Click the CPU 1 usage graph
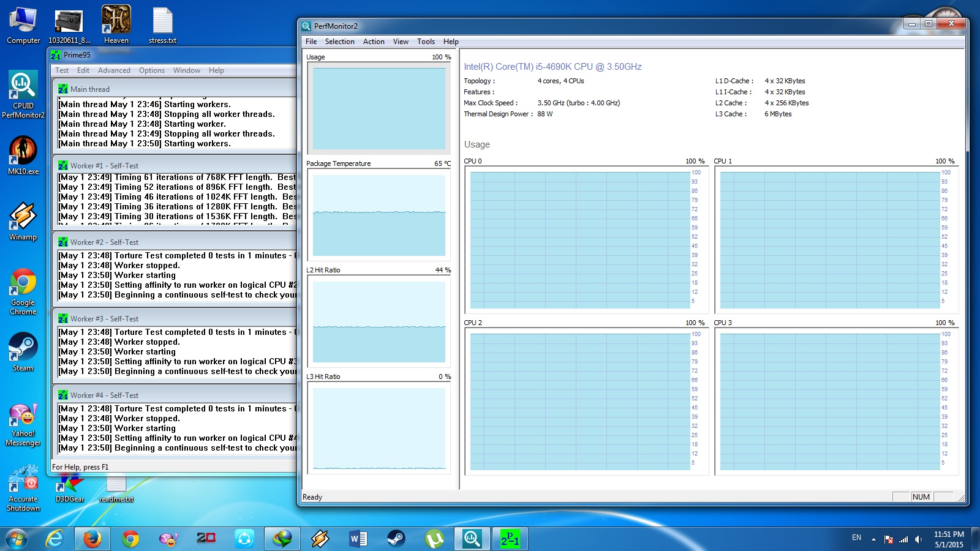 click(836, 240)
